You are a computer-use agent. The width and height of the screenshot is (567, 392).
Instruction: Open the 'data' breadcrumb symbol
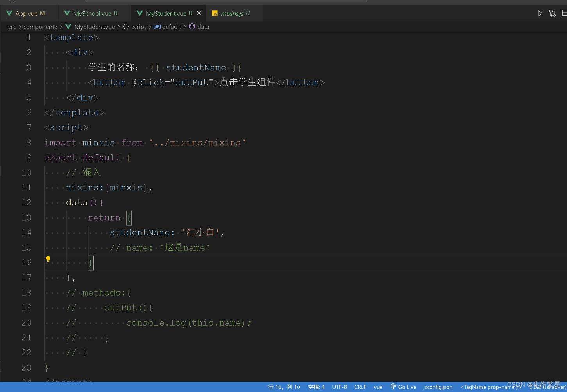[x=199, y=27]
